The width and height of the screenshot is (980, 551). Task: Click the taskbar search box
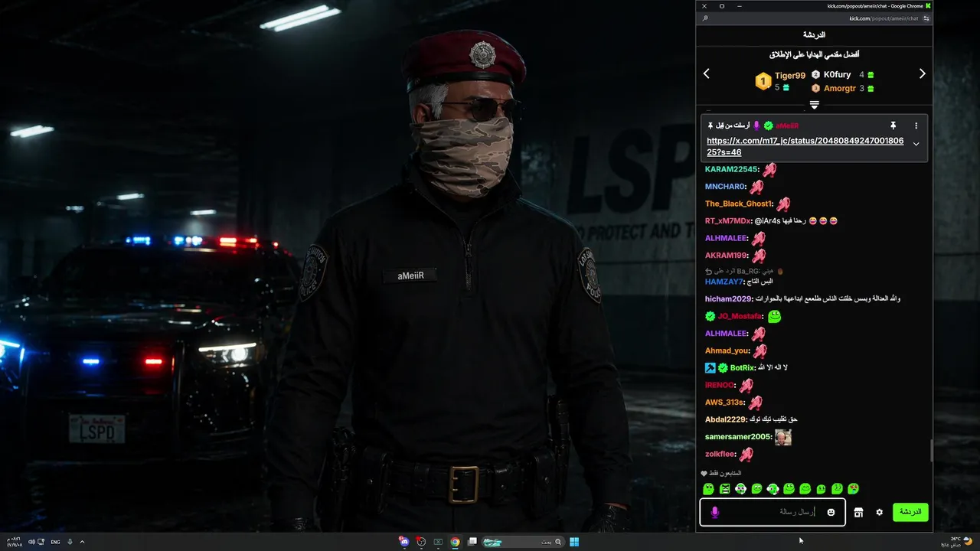point(522,542)
